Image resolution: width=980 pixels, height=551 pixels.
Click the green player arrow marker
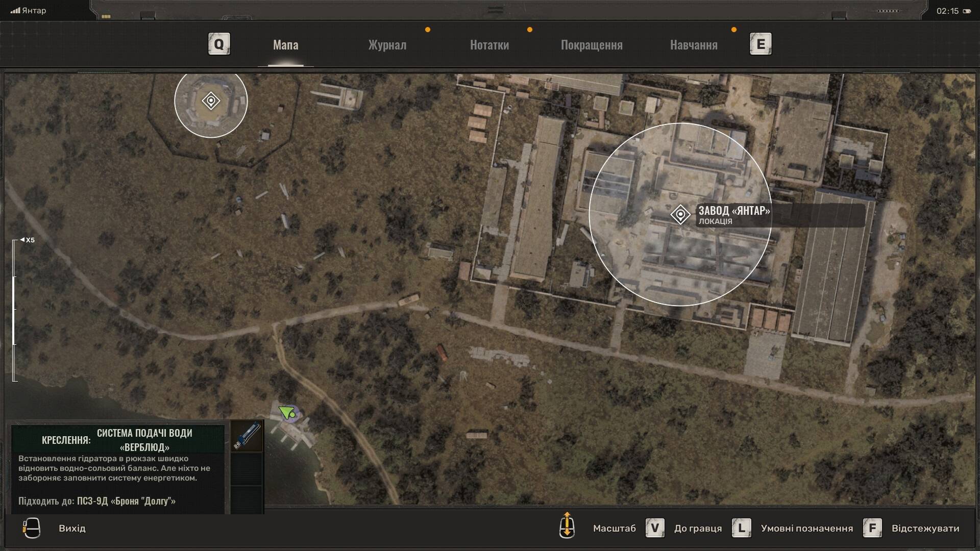pos(287,412)
